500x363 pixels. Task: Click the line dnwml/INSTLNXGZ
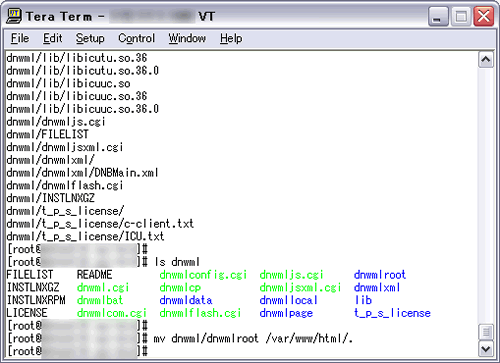51,198
